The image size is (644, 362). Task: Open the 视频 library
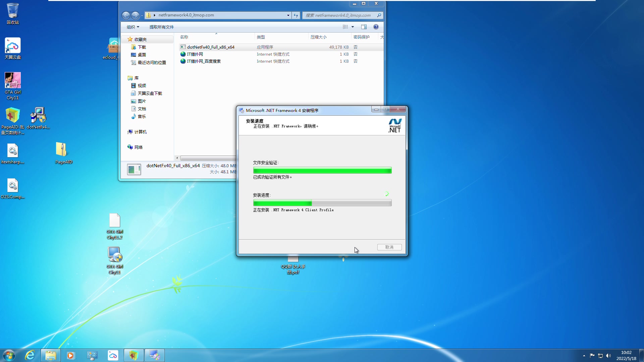pyautogui.click(x=139, y=85)
